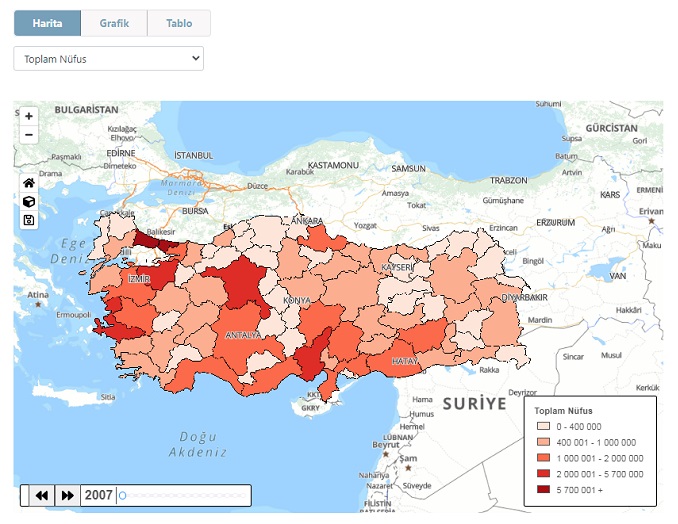Click the darkest 5 700 001 + legend swatch

(543, 489)
